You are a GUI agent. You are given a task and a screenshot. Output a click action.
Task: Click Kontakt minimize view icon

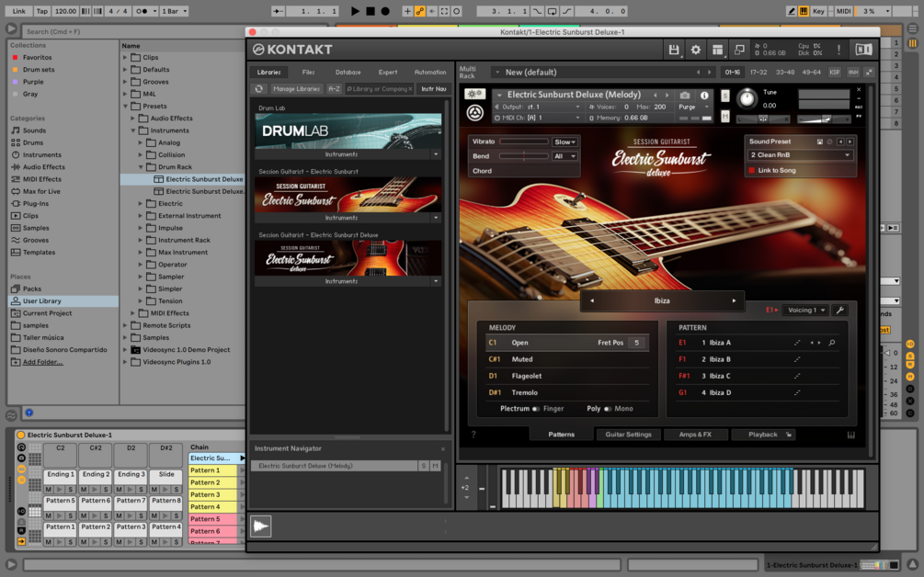point(739,50)
